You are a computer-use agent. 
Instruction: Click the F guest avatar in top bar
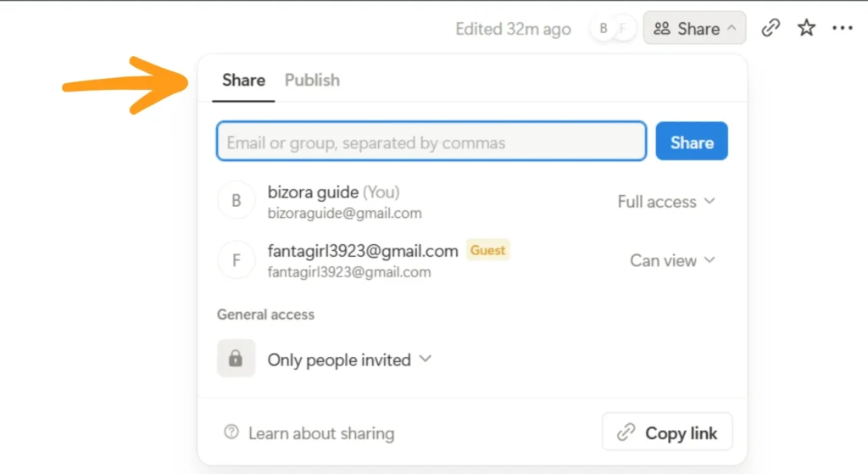coord(623,28)
